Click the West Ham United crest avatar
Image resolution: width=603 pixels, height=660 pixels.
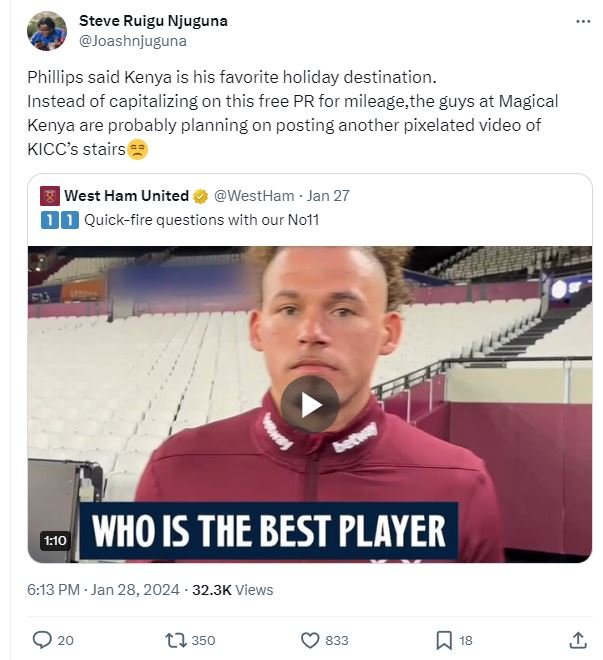[50, 196]
